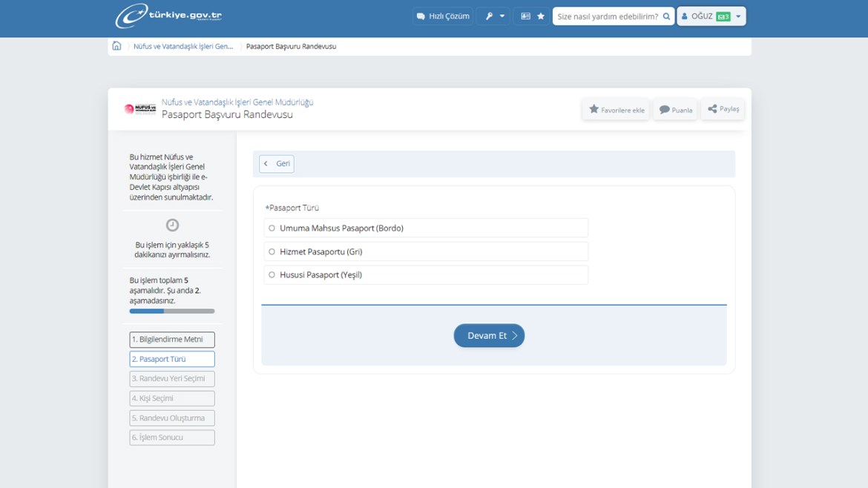Rate the service using Puanla
868x488 pixels.
(x=675, y=110)
